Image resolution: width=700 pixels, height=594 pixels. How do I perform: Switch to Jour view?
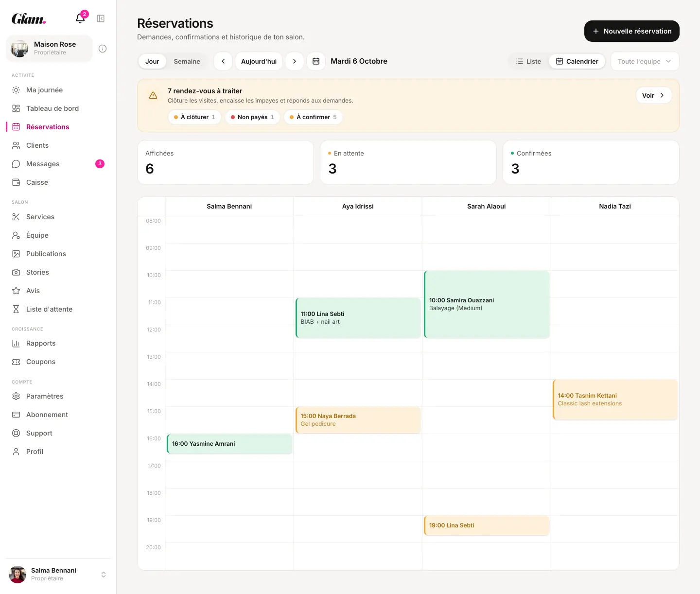click(152, 61)
